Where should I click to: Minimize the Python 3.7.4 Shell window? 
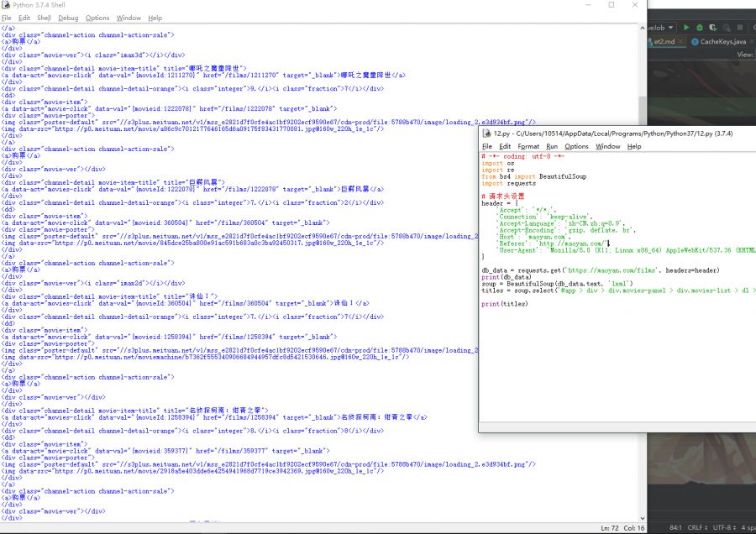(588, 5)
